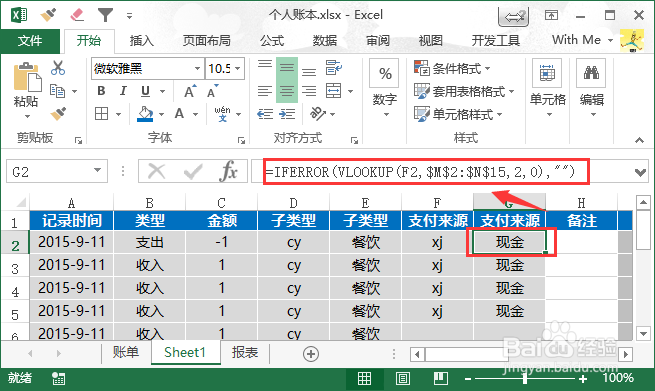Switch to the 页面布局 tab
The width and height of the screenshot is (655, 391).
(x=206, y=41)
